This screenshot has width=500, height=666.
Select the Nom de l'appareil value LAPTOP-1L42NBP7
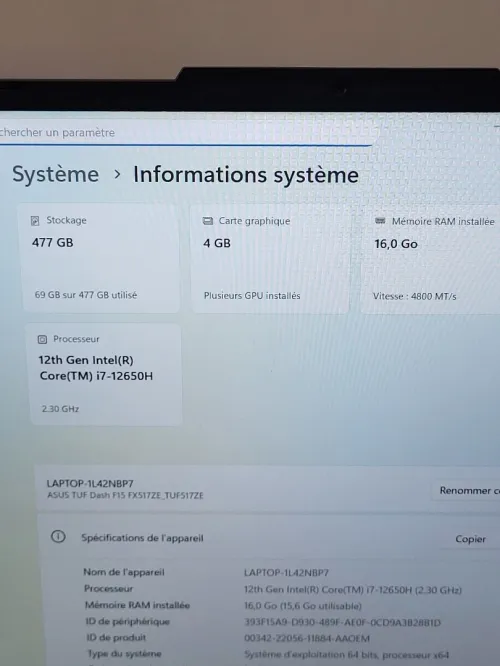286,573
